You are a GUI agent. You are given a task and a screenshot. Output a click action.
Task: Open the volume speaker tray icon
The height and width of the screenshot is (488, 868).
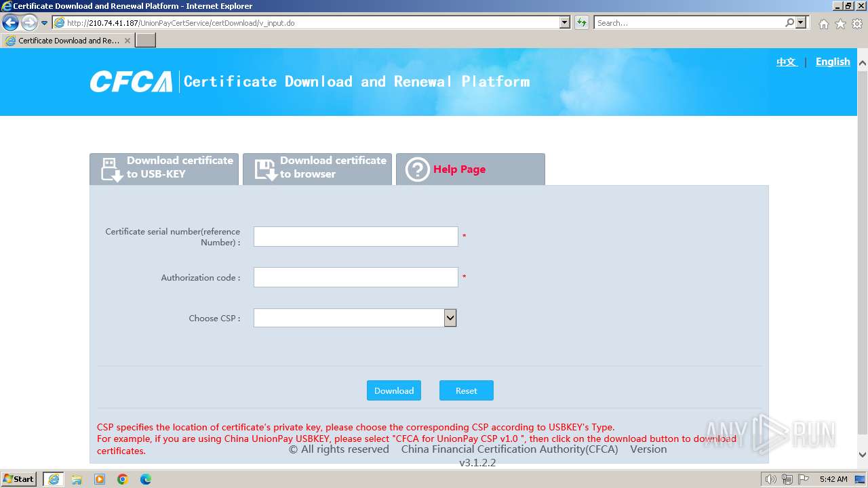click(x=771, y=479)
